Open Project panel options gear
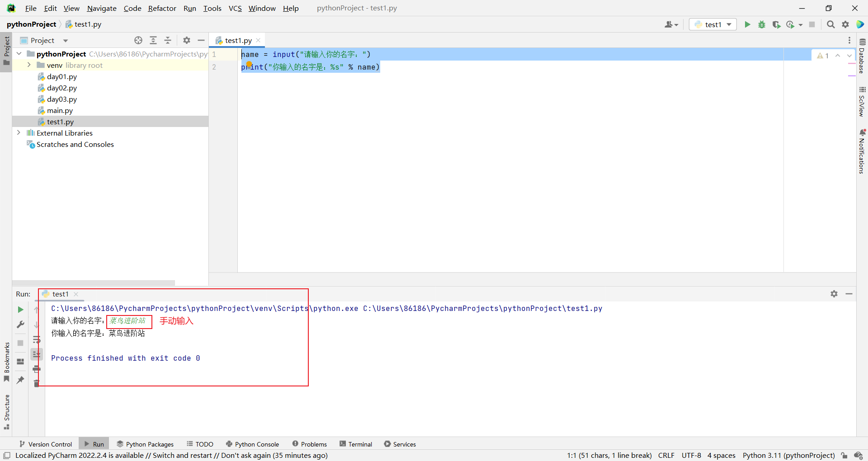The width and height of the screenshot is (868, 461). click(187, 40)
